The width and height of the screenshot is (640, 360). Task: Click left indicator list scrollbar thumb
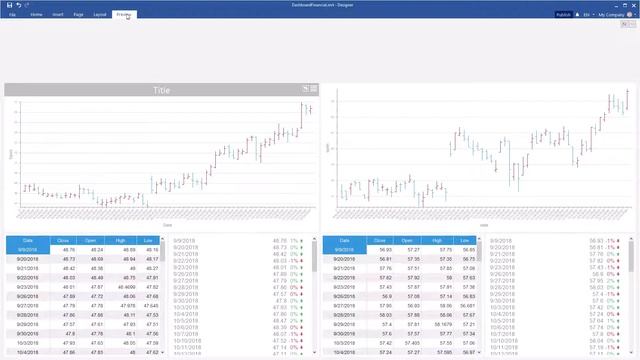(x=314, y=257)
